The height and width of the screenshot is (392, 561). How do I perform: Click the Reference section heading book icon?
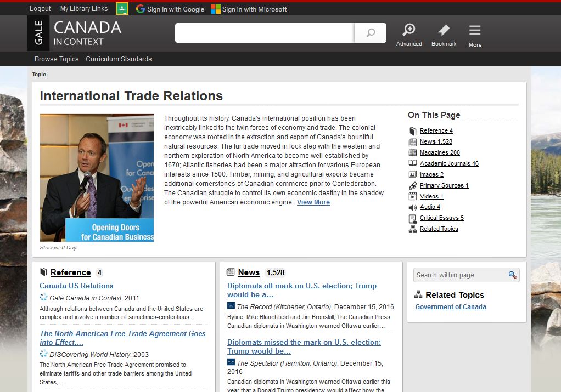[43, 272]
